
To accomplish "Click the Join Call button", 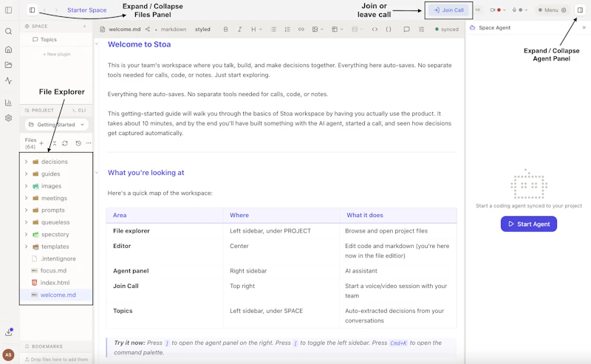I will [x=448, y=10].
